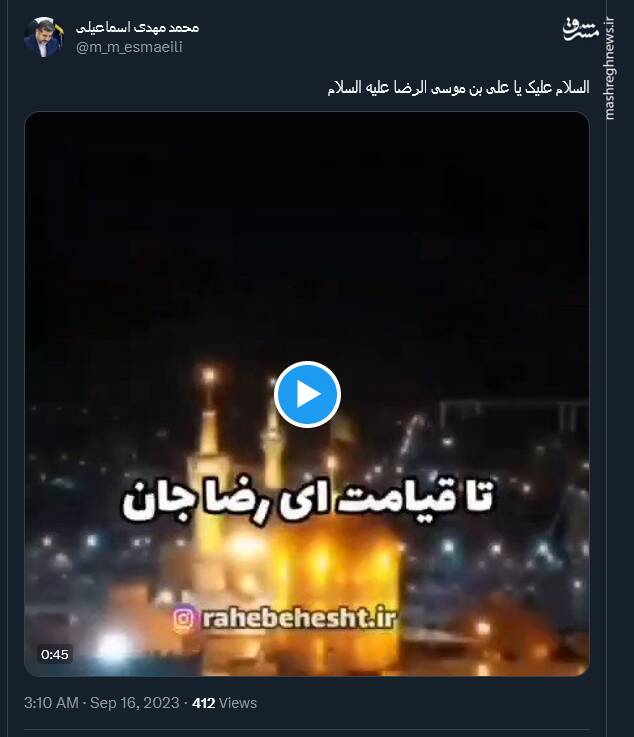Click the 0:45 duration badge
Screen dimensions: 634x737
[x=55, y=654]
